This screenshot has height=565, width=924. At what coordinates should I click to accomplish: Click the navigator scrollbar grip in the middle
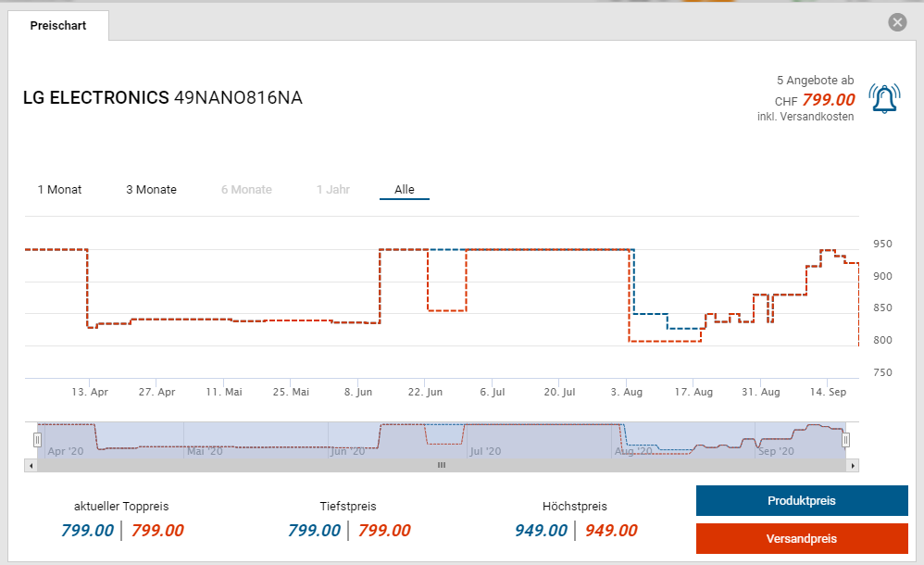tap(442, 465)
